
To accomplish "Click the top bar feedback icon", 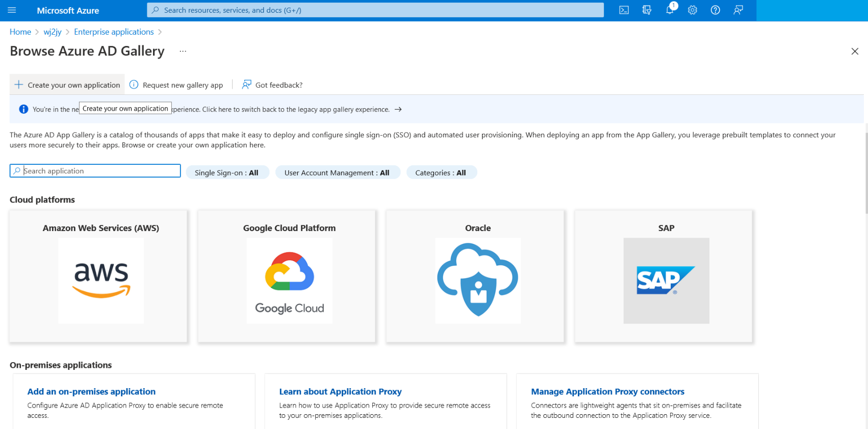I will [x=738, y=10].
